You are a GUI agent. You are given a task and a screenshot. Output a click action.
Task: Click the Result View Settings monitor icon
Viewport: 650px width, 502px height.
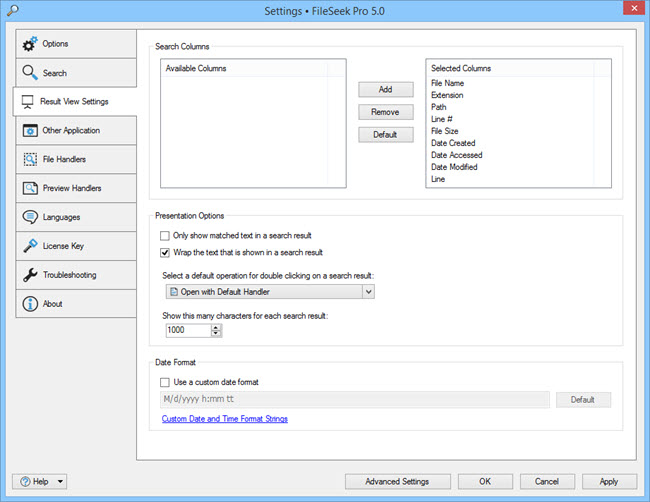click(27, 102)
